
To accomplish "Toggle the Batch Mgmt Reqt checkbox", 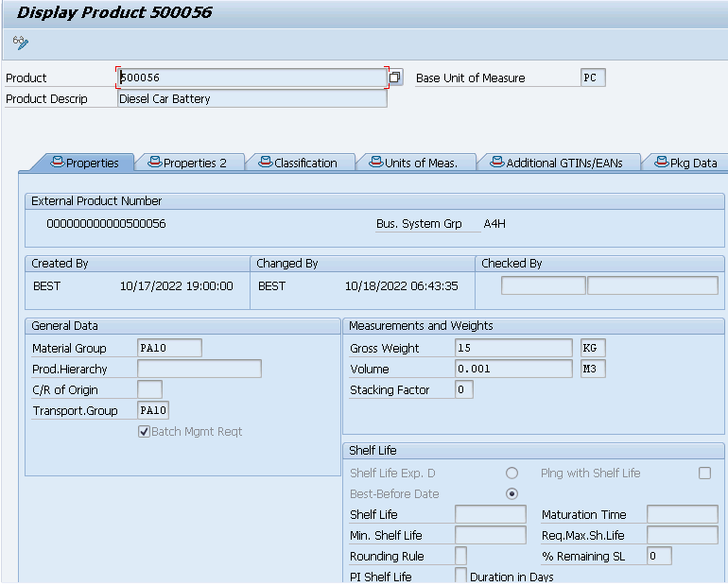I will click(144, 432).
